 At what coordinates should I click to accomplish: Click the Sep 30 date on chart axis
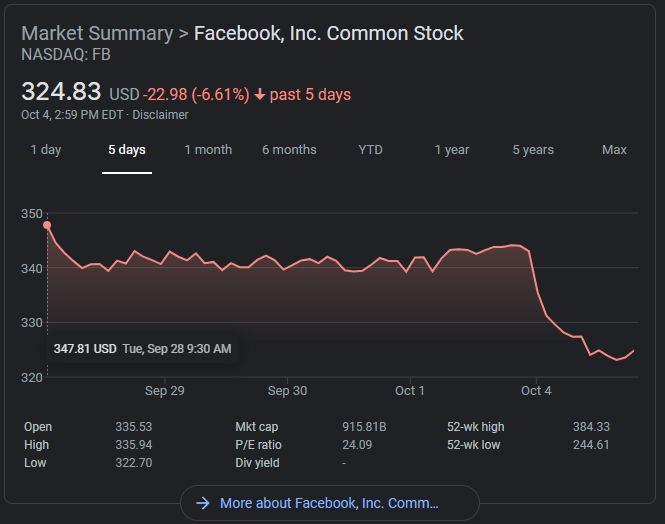tap(287, 391)
